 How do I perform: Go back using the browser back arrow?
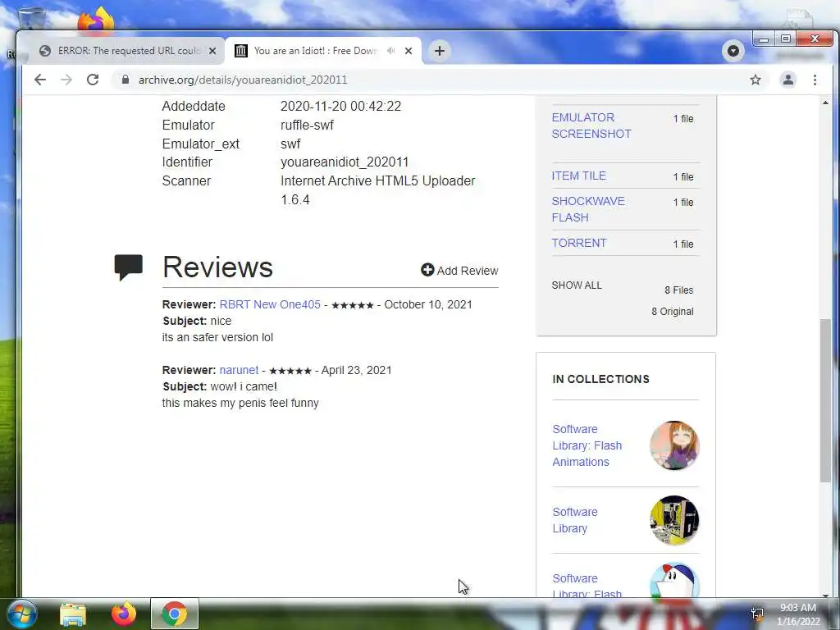tap(40, 80)
